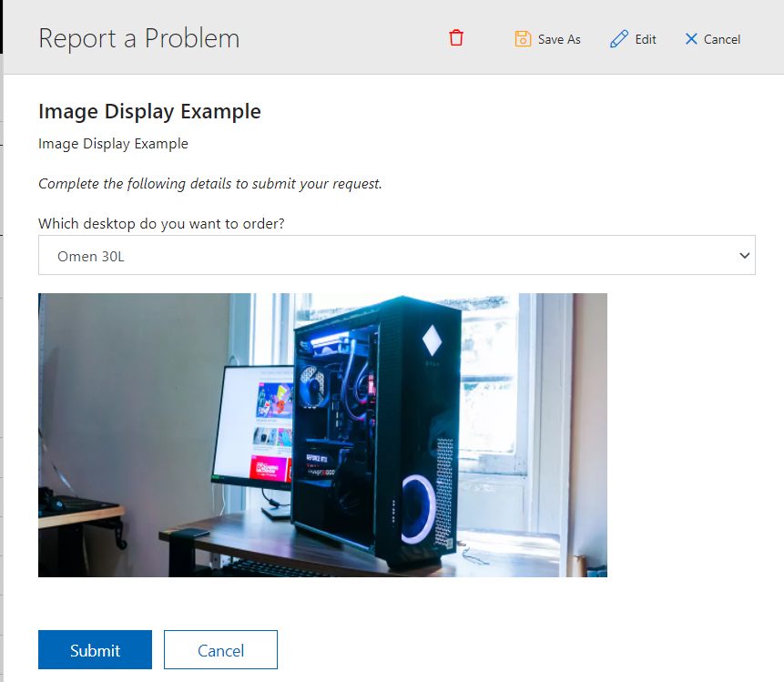Screen dimensions: 784x682
Task: Click the smaller Image Display Example subtitle
Action: (113, 144)
